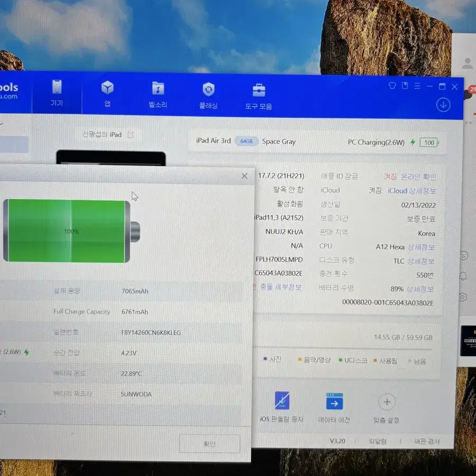Select the 22.89°C battery temperature value
The image size is (476, 476).
coord(131,373)
